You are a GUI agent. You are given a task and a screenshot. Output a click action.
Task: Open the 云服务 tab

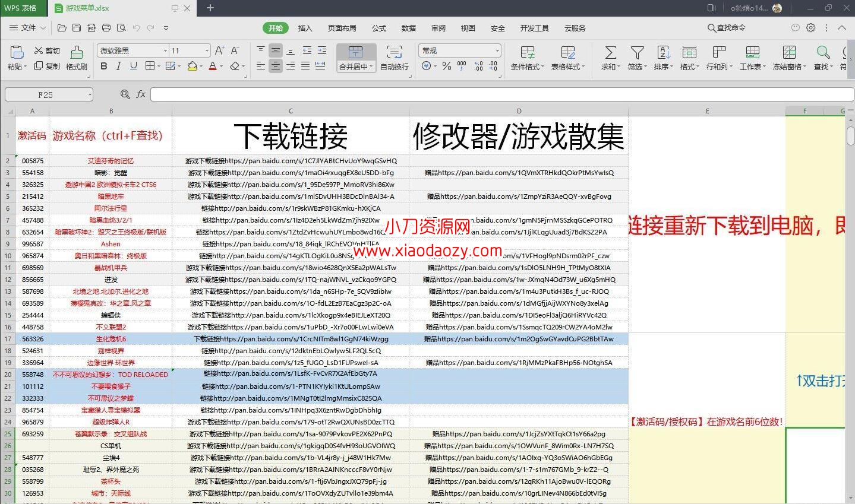point(575,28)
